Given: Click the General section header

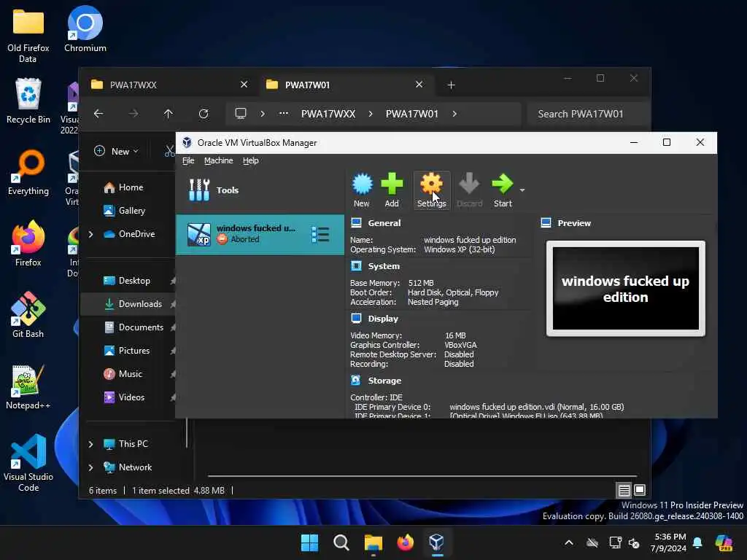Looking at the screenshot, I should coord(384,223).
